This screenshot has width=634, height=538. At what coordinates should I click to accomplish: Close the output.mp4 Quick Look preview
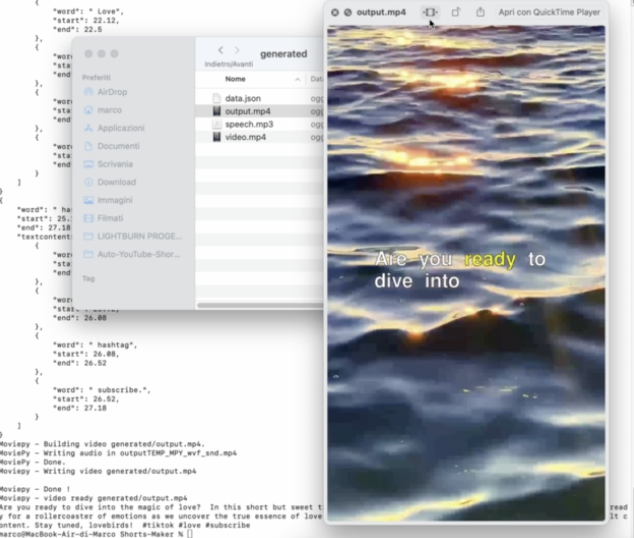(x=335, y=12)
